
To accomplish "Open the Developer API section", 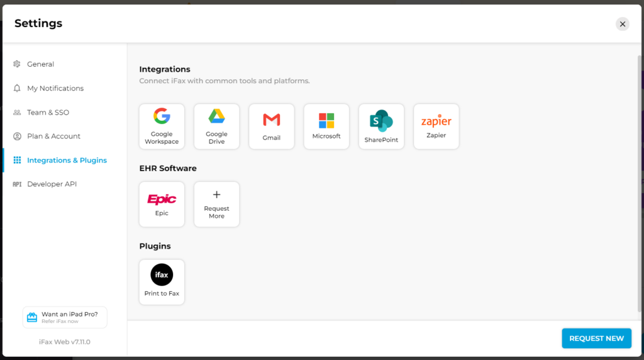I will (x=52, y=184).
